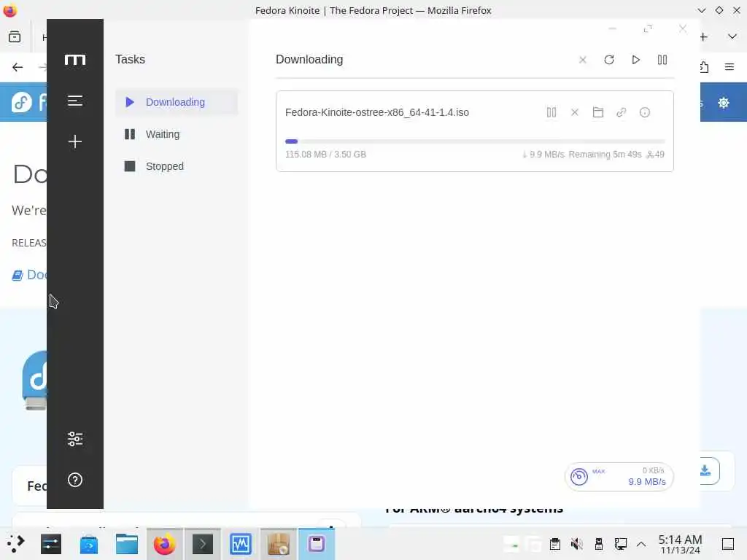Minimize the Firefox window from title bar
The height and width of the screenshot is (560, 747).
pyautogui.click(x=701, y=10)
